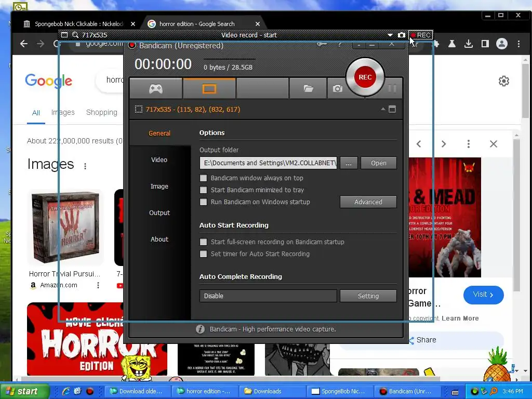This screenshot has height=399, width=532.
Task: Close the horror edition Google Search tab
Action: coord(258,24)
